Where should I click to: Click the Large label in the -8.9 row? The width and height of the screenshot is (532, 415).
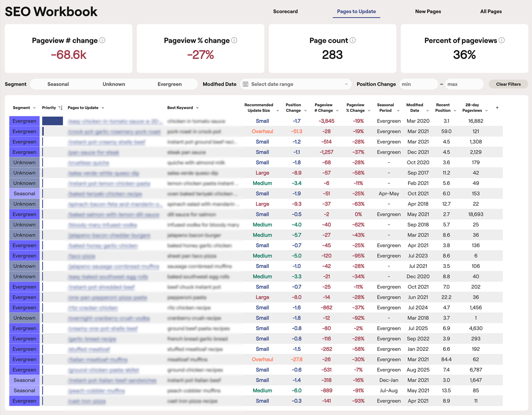[262, 173]
